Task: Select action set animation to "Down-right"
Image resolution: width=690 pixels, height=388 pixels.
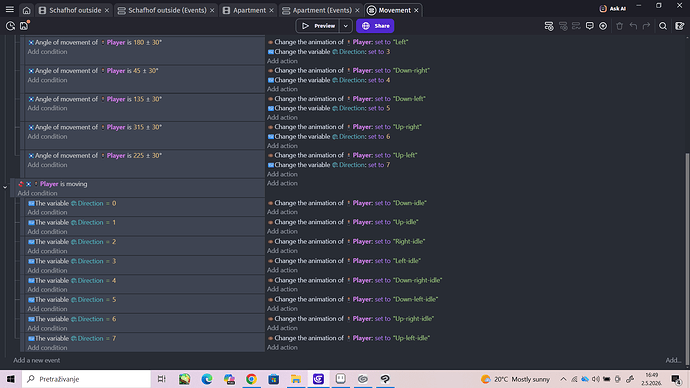Action: coord(349,70)
